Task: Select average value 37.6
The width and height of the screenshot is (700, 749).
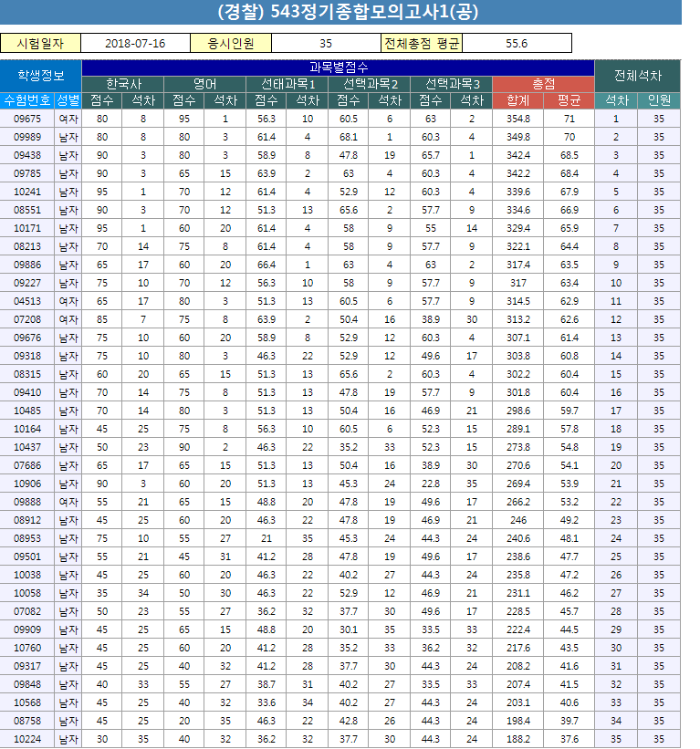Action: click(x=569, y=739)
